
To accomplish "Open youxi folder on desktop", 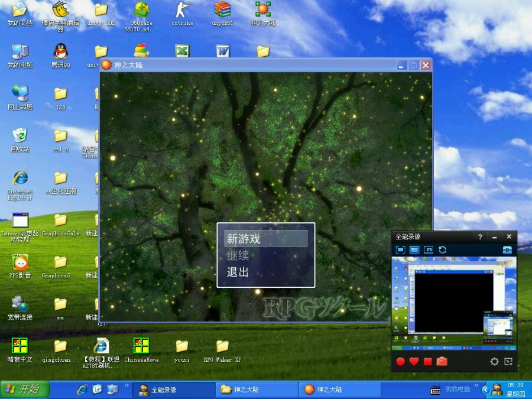I will coord(182,351).
